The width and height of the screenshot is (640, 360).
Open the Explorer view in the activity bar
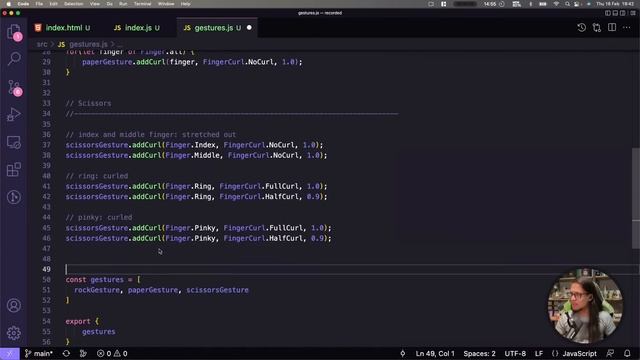[14, 31]
